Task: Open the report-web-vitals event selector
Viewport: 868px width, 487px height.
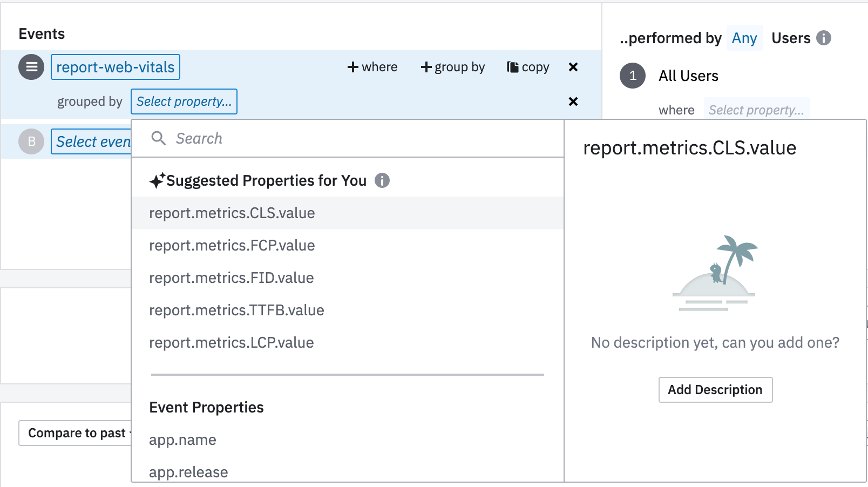Action: 116,67
